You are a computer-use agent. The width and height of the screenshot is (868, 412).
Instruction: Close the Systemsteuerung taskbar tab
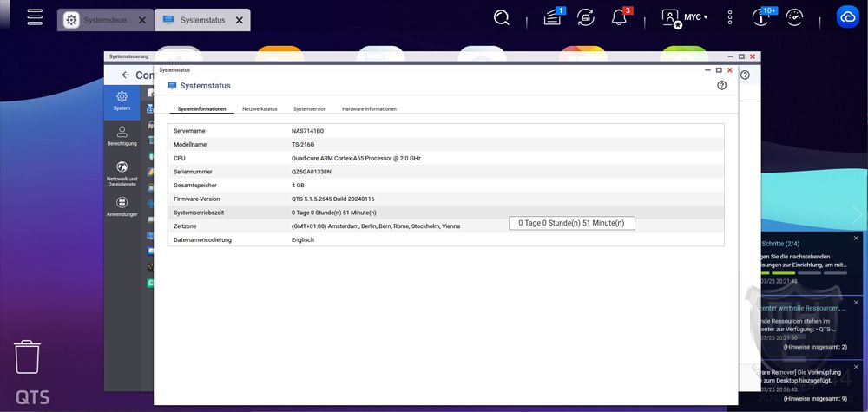tap(142, 20)
